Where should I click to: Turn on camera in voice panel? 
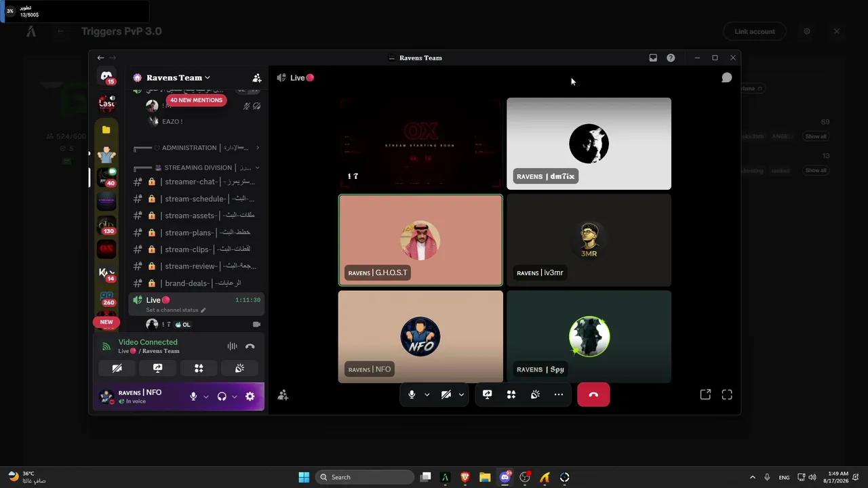point(117,368)
